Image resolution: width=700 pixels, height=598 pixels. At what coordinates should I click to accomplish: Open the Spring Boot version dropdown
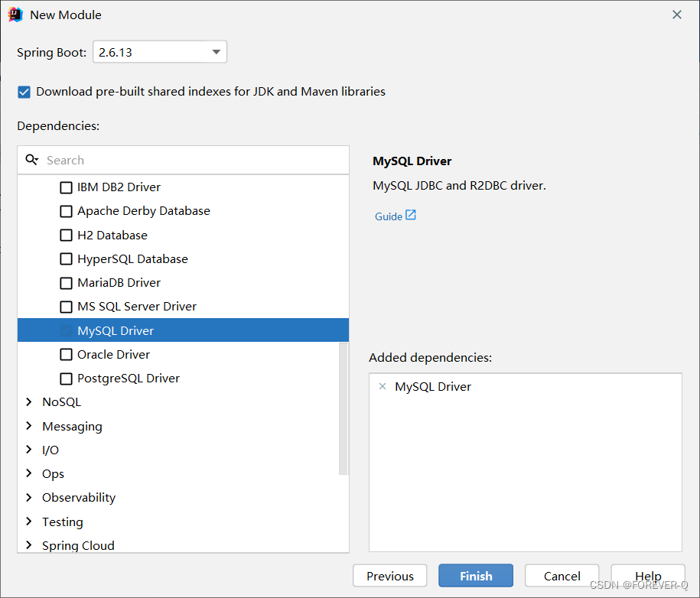point(217,51)
